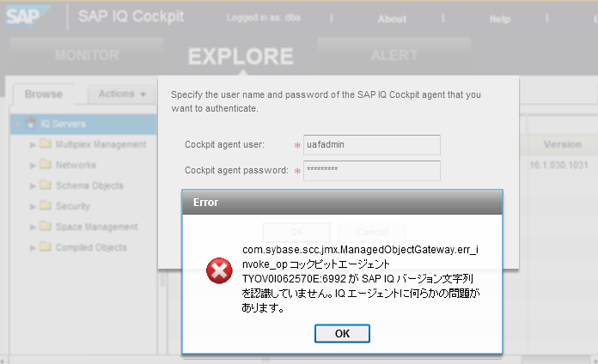Click the dimmed Cancel button behind the error
This screenshot has height=364, width=598.
point(372,232)
